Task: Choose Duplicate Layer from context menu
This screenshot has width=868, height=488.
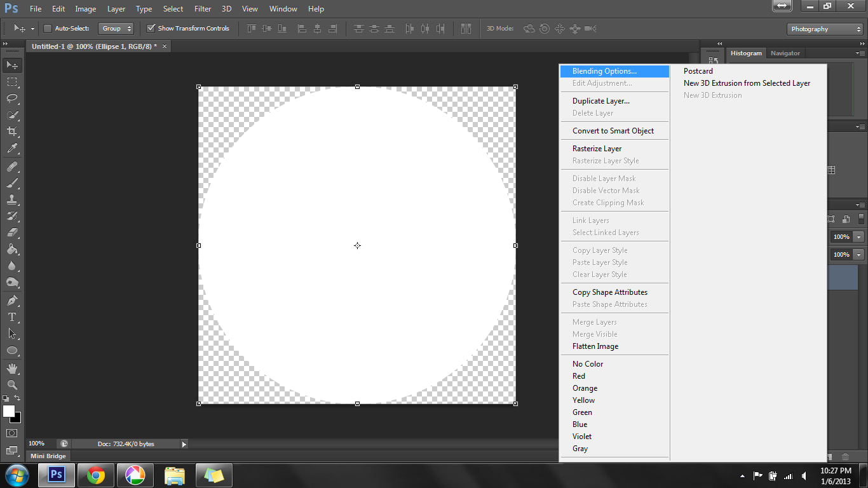Action: pyautogui.click(x=614, y=101)
